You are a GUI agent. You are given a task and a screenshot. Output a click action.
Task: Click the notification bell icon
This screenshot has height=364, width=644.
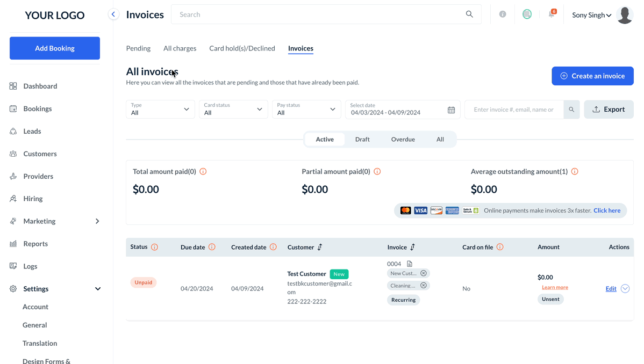[552, 14]
